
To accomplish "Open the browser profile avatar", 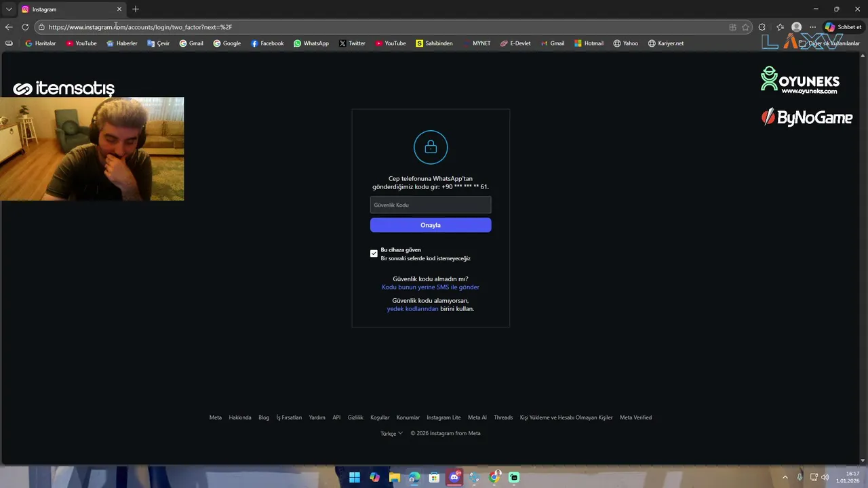I will click(796, 27).
